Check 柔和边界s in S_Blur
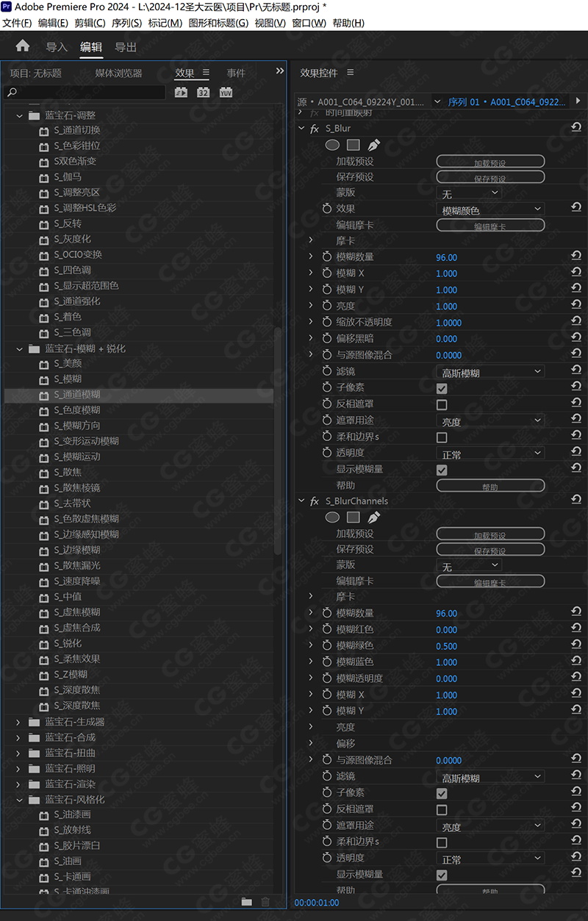This screenshot has height=921, width=588. coord(442,437)
